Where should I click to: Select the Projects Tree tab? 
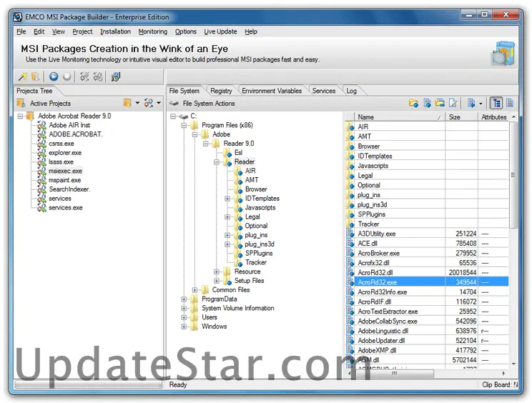tap(34, 91)
